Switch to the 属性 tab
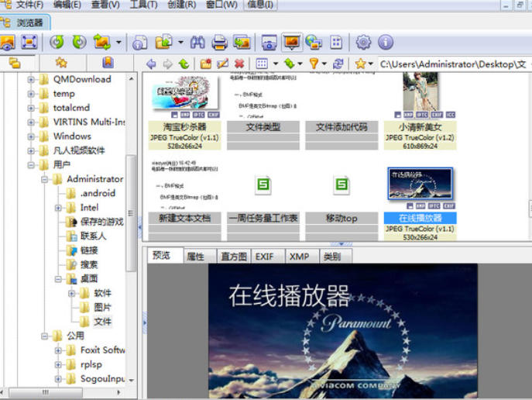 [x=200, y=257]
